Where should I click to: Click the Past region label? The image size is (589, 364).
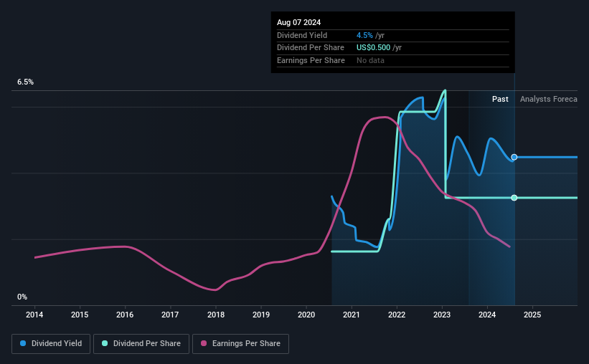coord(500,99)
